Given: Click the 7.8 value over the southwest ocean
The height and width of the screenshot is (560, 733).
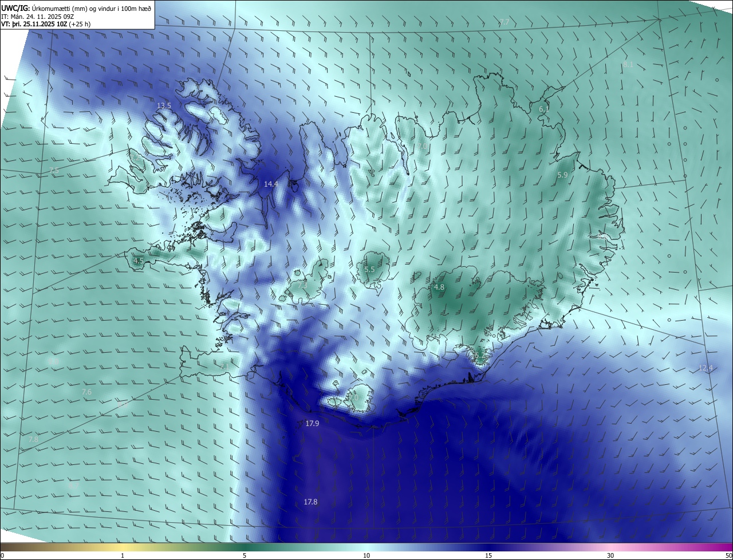Looking at the screenshot, I should pyautogui.click(x=33, y=439).
